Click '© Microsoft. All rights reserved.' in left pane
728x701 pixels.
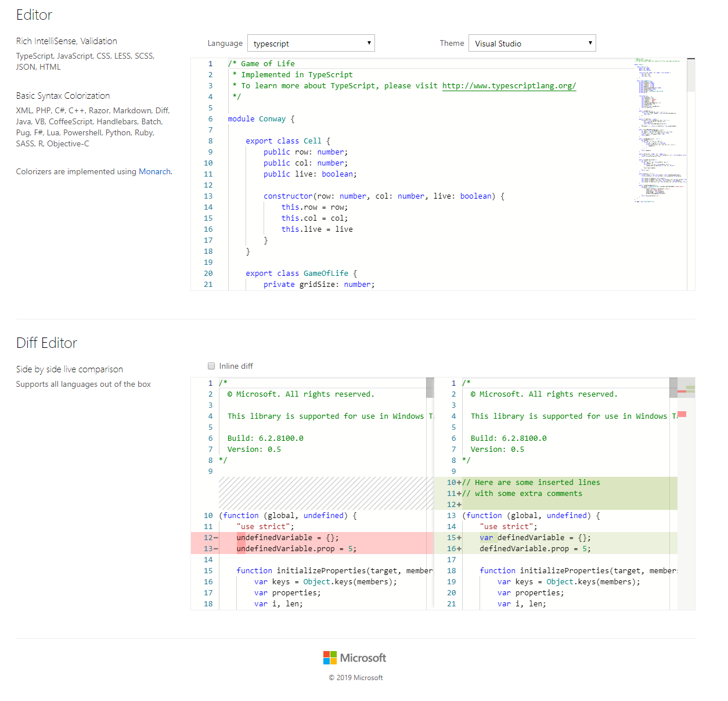pyautogui.click(x=301, y=394)
